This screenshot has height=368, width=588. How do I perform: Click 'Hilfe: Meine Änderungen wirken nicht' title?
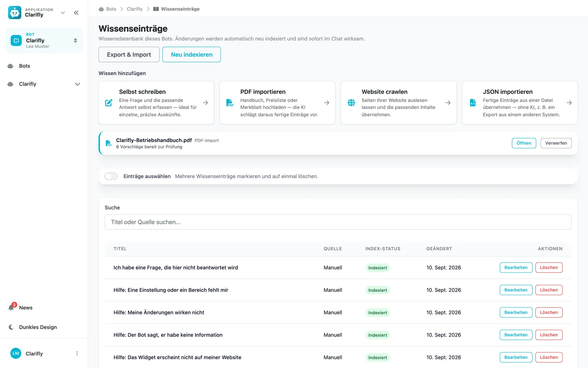(159, 312)
